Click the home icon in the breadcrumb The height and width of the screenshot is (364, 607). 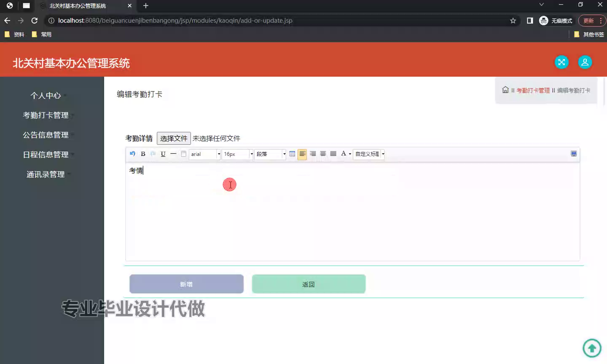505,90
